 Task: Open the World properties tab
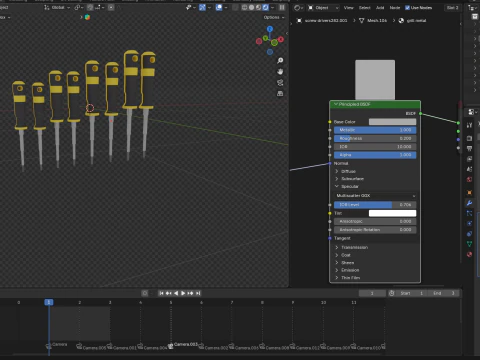tap(469, 179)
